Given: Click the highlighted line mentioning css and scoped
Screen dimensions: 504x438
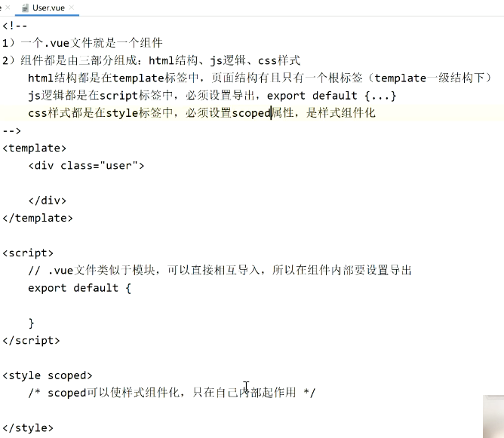Looking at the screenshot, I should pyautogui.click(x=201, y=113).
